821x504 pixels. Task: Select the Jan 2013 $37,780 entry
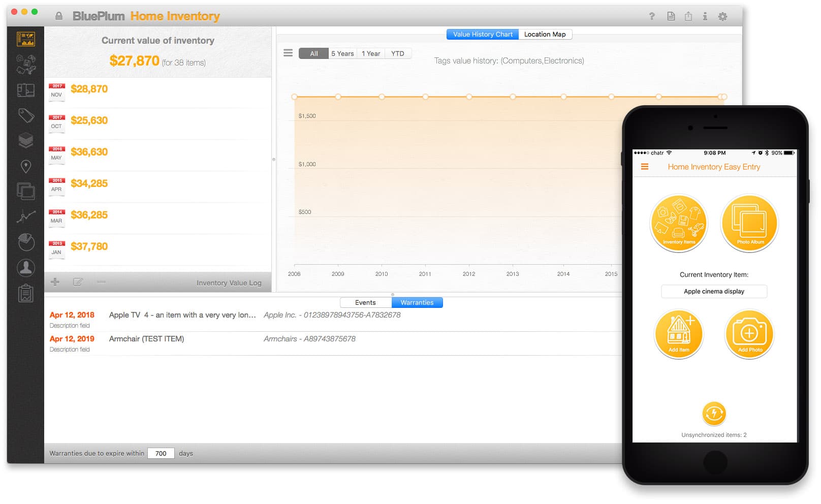158,250
